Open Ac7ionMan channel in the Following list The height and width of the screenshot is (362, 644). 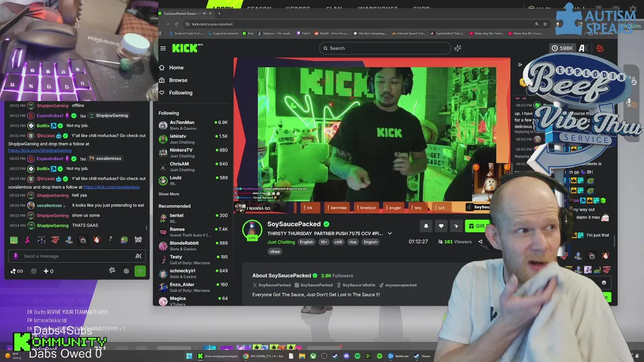pyautogui.click(x=193, y=125)
